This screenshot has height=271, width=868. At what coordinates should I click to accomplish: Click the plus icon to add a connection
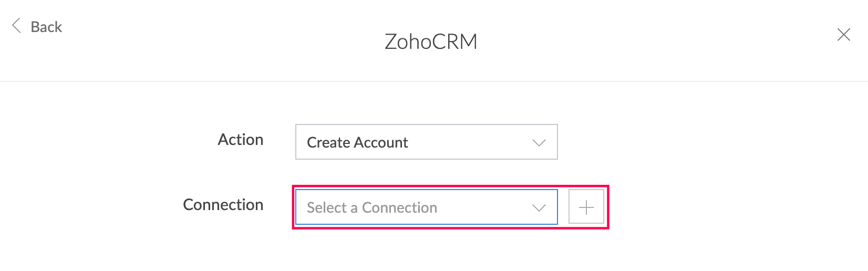tap(586, 207)
